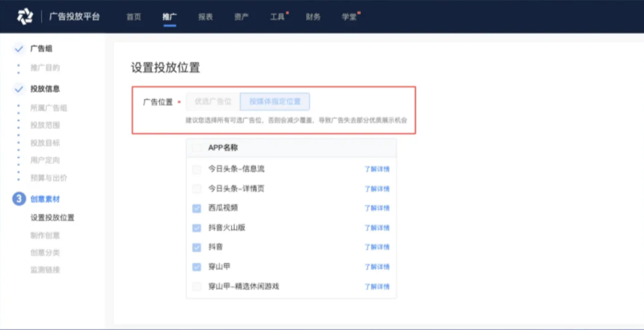
Task: Open 所属广告组 sidebar item
Action: pos(49,108)
